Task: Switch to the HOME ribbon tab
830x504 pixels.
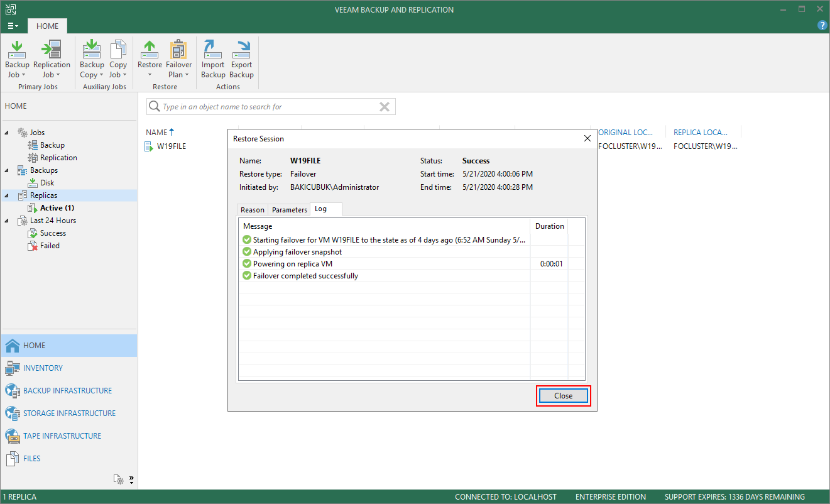Action: click(47, 26)
